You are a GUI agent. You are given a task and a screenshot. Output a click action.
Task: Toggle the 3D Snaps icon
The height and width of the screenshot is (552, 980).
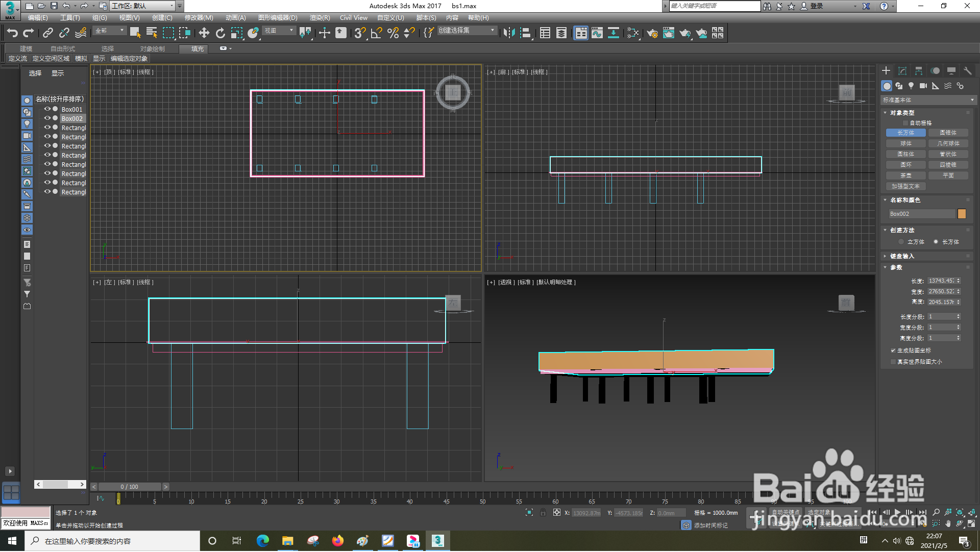[x=360, y=33]
